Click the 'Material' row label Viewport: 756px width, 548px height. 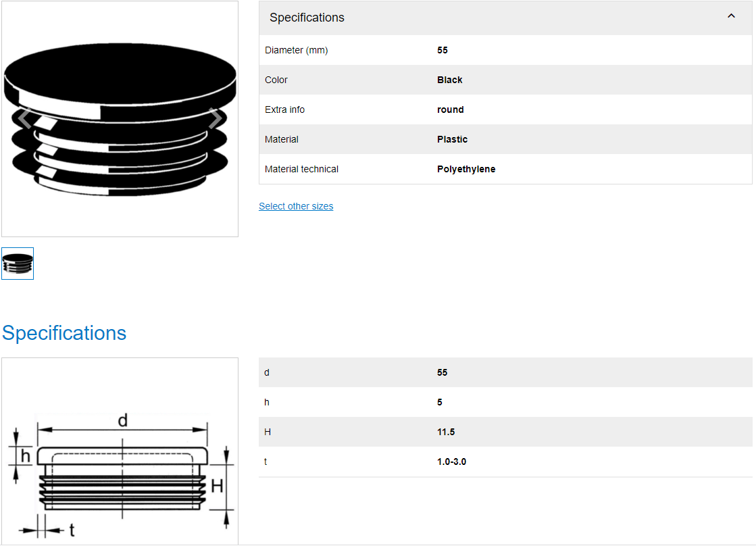pos(282,139)
